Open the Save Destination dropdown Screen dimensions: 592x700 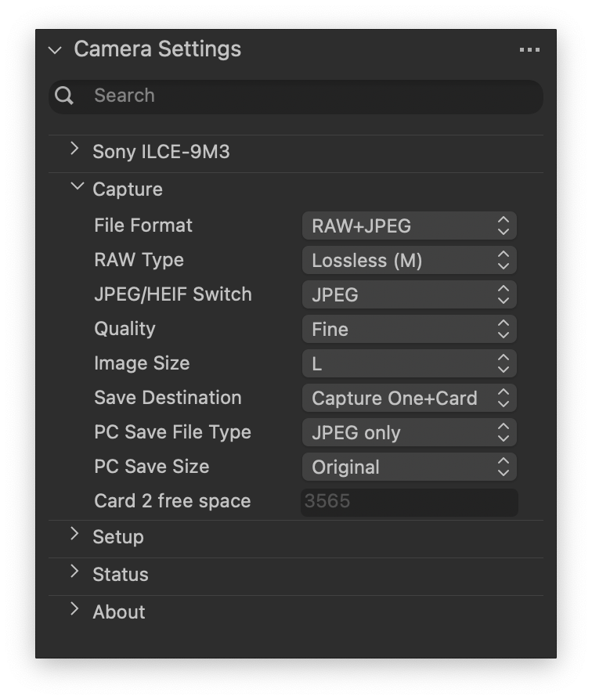(x=409, y=399)
